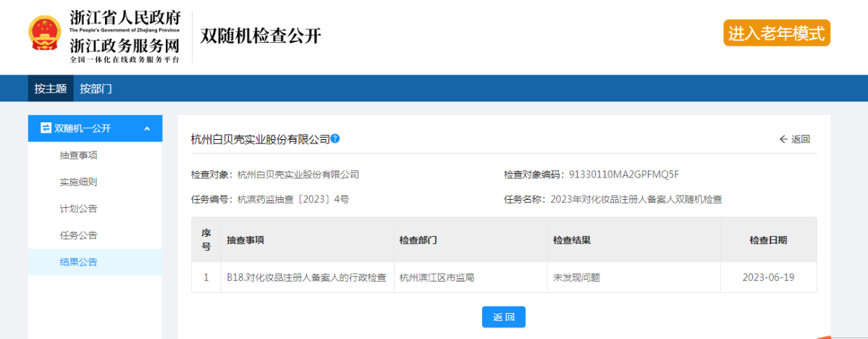Open 抽查事项 in the sidebar
This screenshot has width=868, height=339.
coord(78,155)
